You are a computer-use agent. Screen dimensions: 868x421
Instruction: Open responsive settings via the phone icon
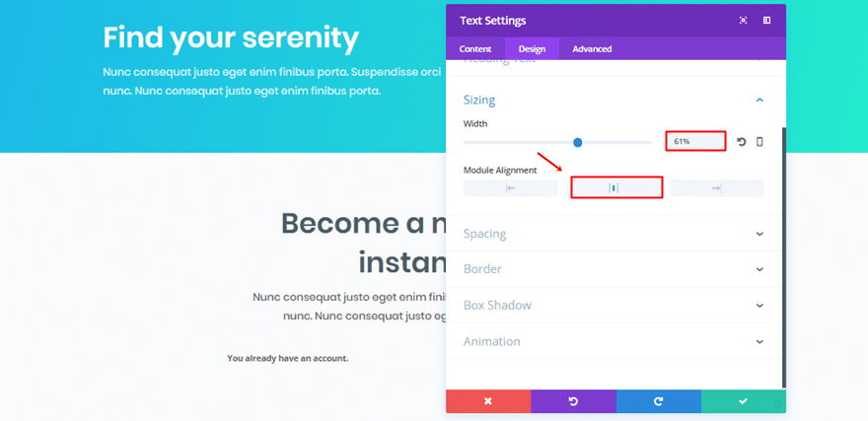tap(759, 142)
